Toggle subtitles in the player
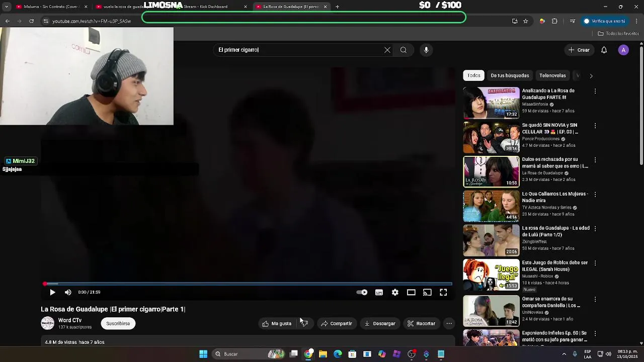The image size is (644, 362). (379, 292)
